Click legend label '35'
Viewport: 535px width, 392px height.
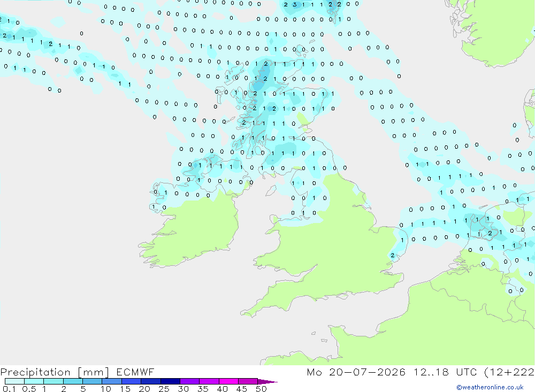tap(203, 389)
